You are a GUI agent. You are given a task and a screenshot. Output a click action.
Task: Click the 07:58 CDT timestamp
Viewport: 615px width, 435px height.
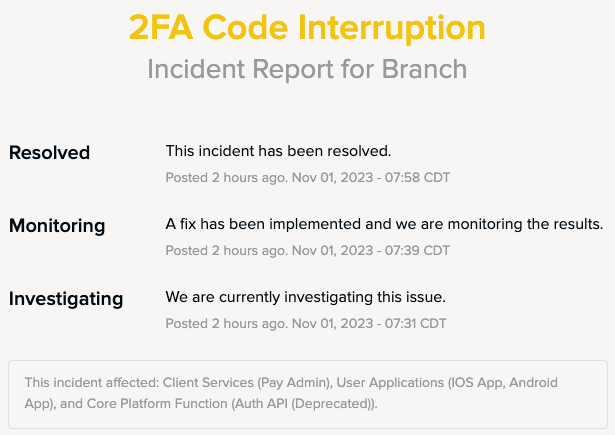tap(417, 178)
